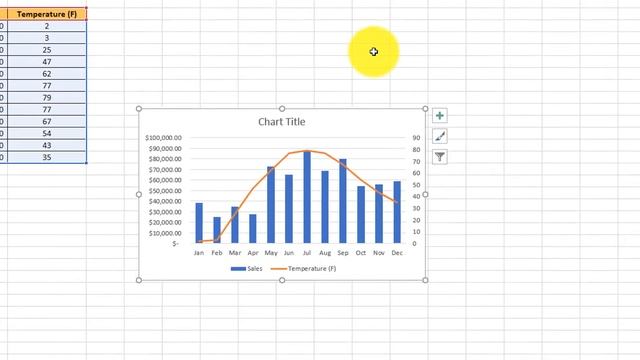Image resolution: width=640 pixels, height=360 pixels.
Task: Click the chart's left-middle resize handle
Action: point(139,194)
